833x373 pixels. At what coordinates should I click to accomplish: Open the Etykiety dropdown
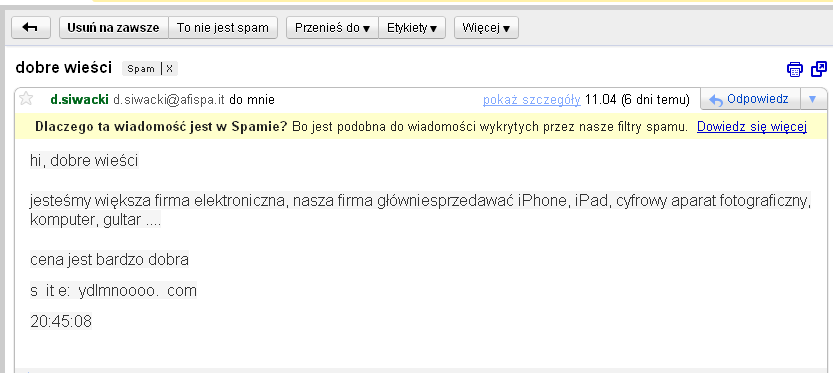click(412, 28)
